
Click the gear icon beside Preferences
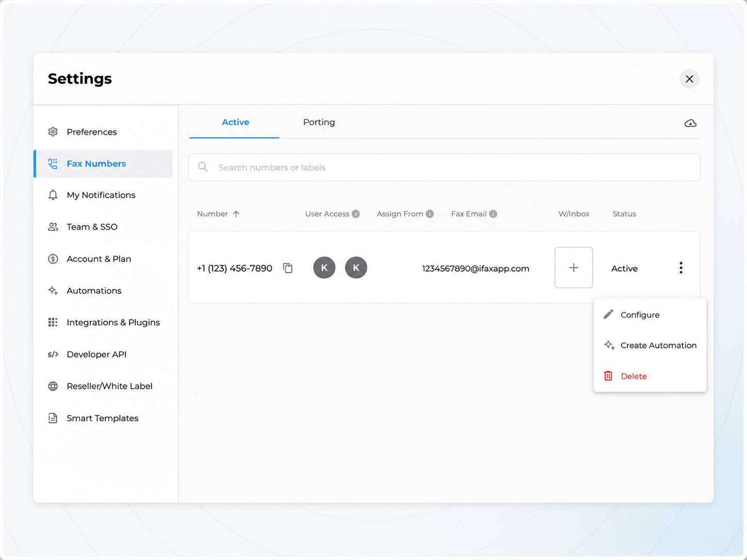click(x=53, y=132)
